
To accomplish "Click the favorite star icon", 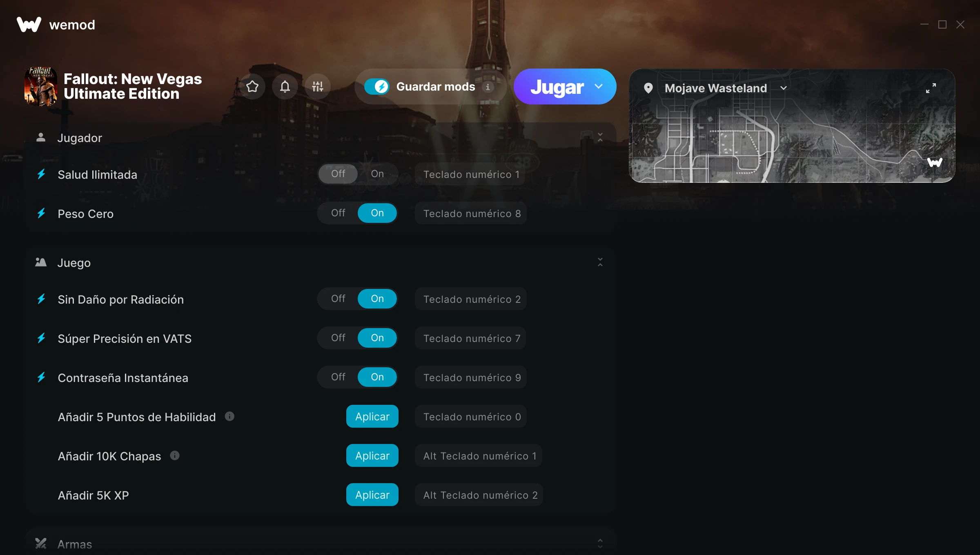I will 252,87.
